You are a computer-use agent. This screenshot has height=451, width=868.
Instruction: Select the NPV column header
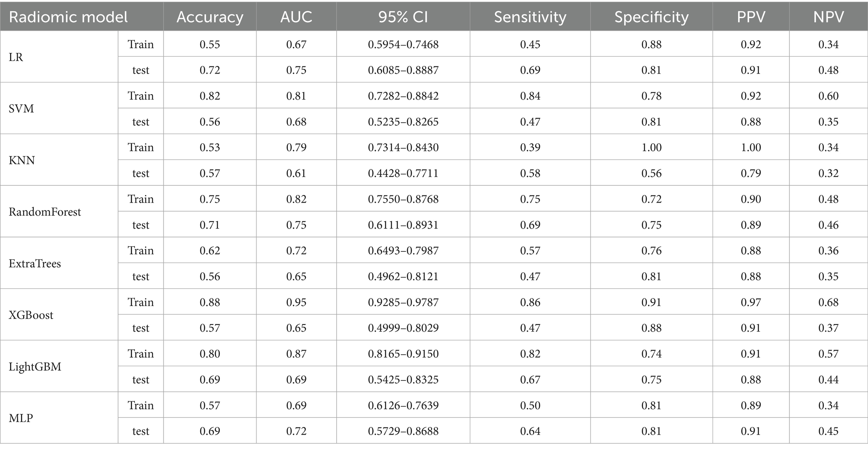[828, 17]
